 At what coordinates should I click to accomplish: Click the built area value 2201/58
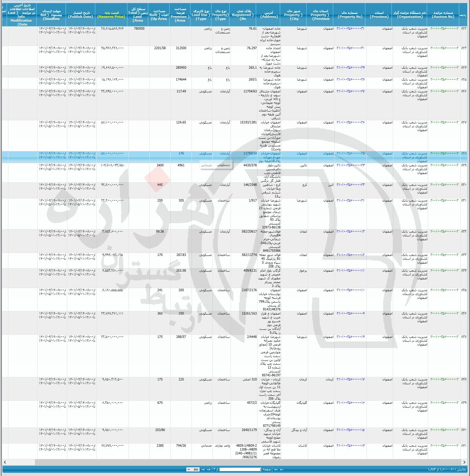pos(160,48)
